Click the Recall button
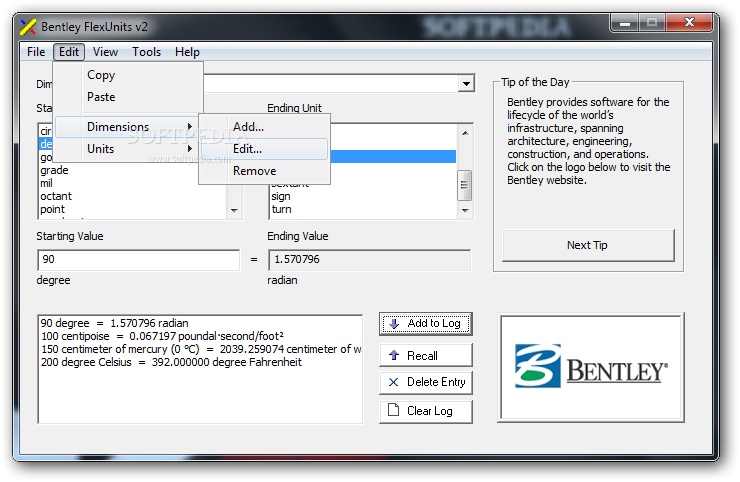Viewport: 740px width, 482px height. (425, 355)
